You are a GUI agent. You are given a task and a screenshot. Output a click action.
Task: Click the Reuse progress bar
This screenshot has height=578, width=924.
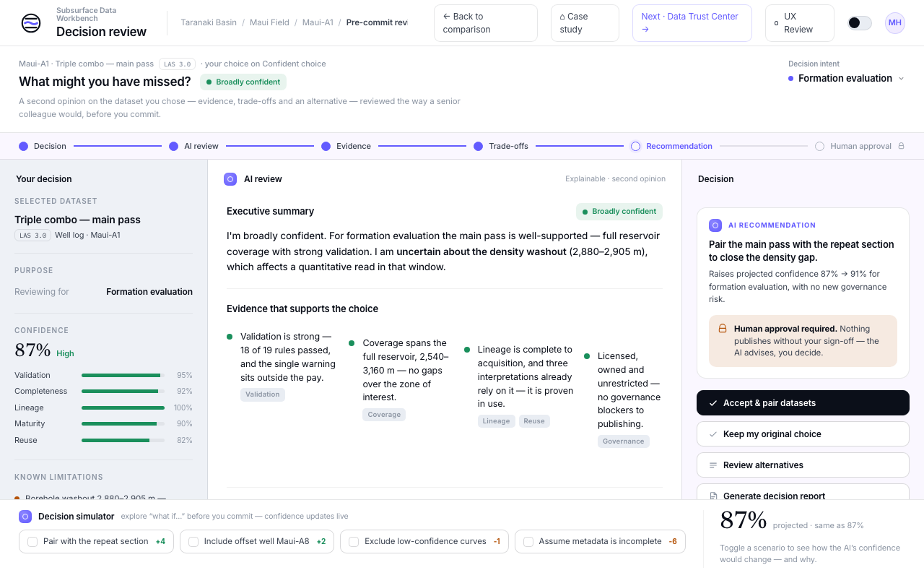tap(123, 440)
